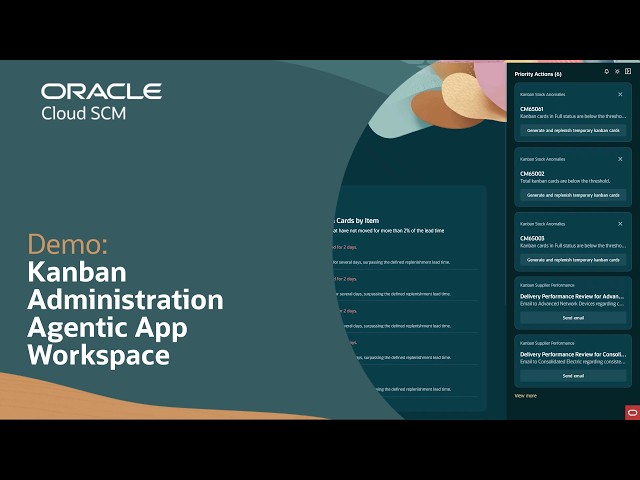The height and width of the screenshot is (480, 640).
Task: Click the 'Cards by Item' heading
Action: 358,221
